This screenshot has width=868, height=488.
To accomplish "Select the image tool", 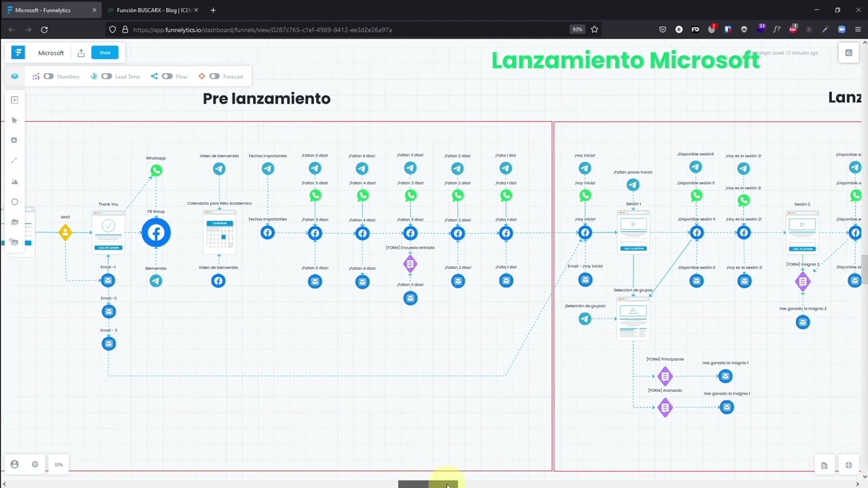I will coord(14,182).
